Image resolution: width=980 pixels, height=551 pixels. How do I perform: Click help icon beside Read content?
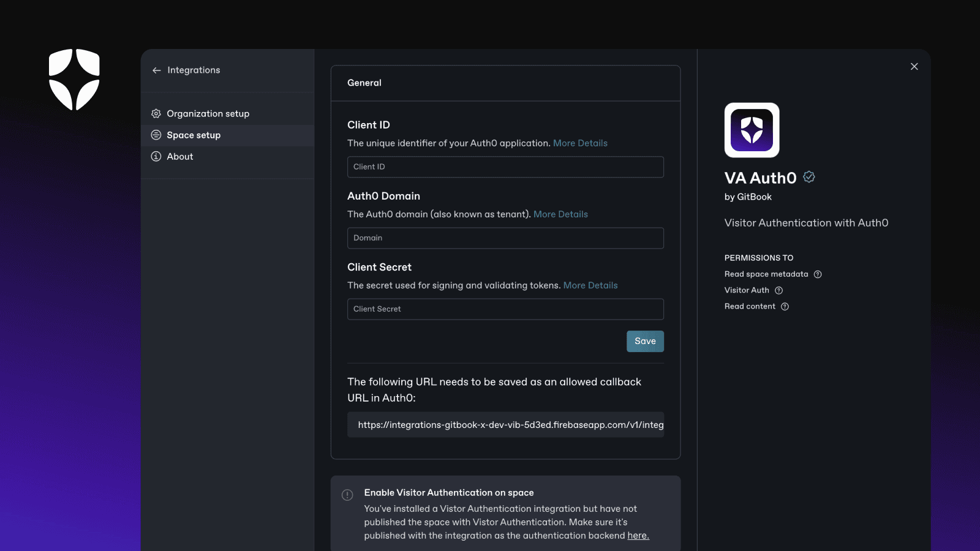[x=785, y=307]
